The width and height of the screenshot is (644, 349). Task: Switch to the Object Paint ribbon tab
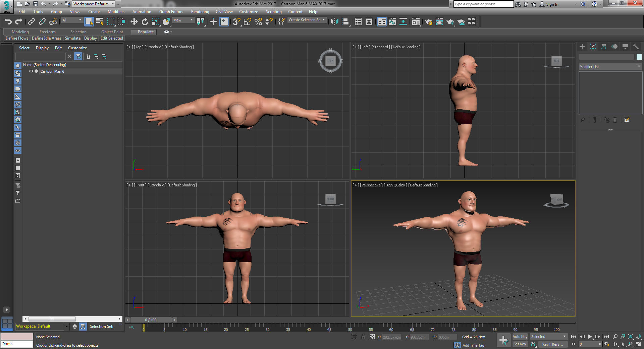(x=112, y=32)
